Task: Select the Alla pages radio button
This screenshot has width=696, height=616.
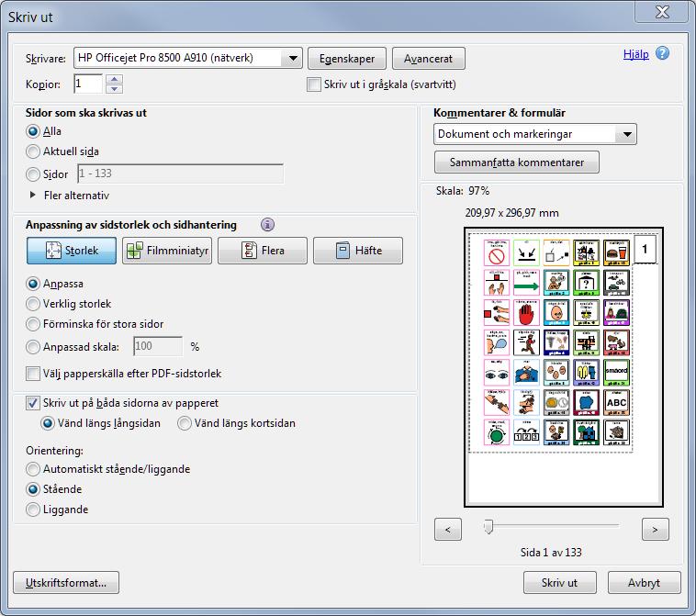Action: (33, 131)
